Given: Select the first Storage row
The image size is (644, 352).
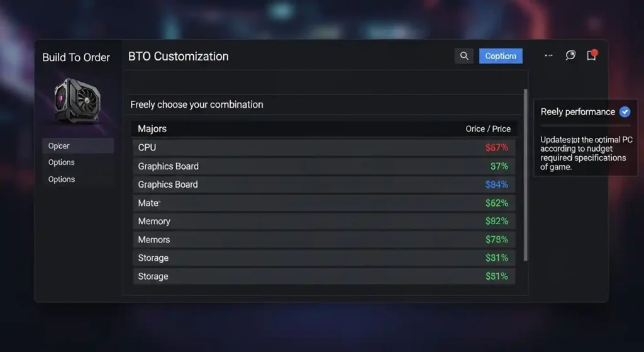Looking at the screenshot, I should [x=324, y=258].
